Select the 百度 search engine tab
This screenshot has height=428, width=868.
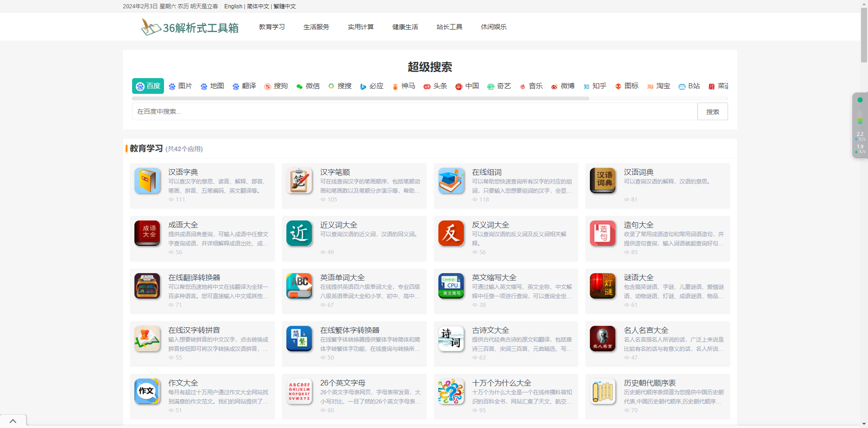pyautogui.click(x=148, y=86)
